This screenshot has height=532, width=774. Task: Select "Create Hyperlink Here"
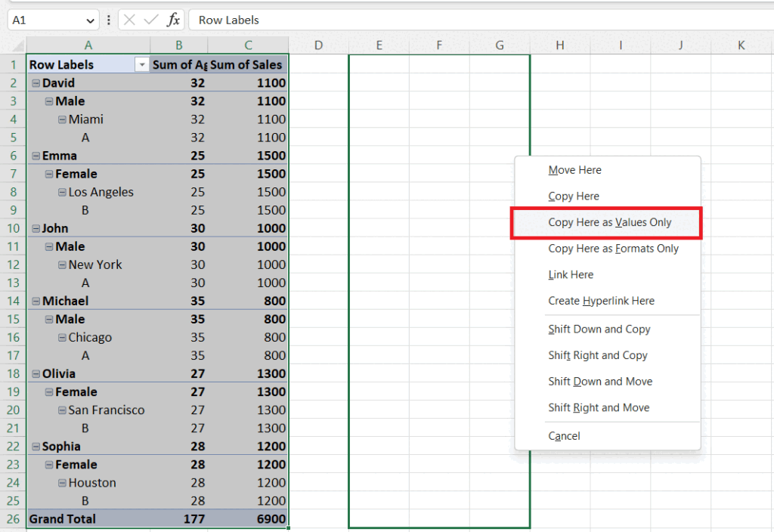(x=601, y=301)
